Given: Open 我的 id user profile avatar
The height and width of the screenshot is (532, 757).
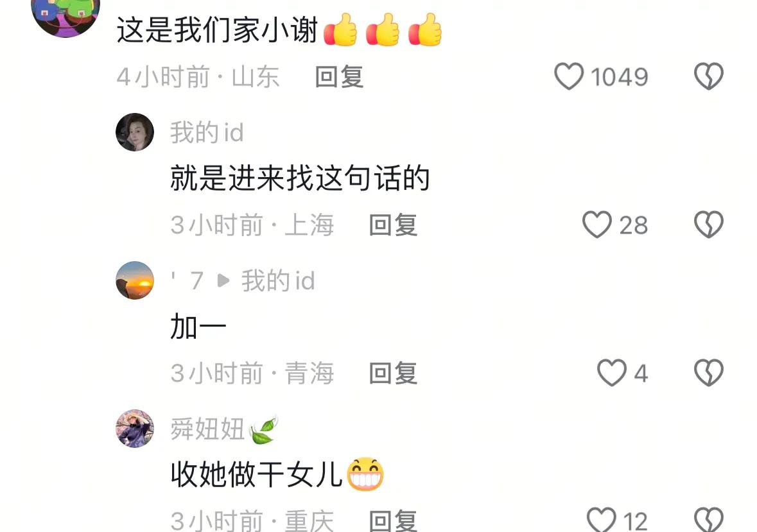Looking at the screenshot, I should pos(135,132).
